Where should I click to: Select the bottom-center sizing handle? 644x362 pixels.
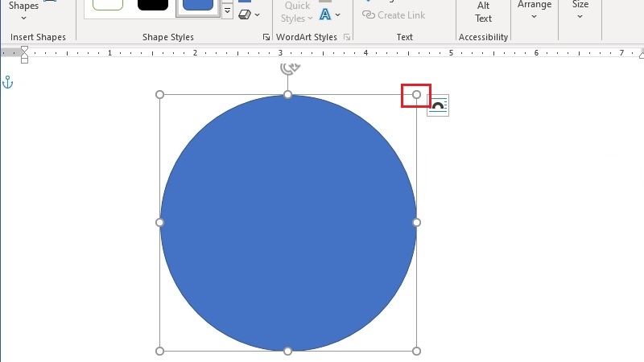[x=288, y=351]
